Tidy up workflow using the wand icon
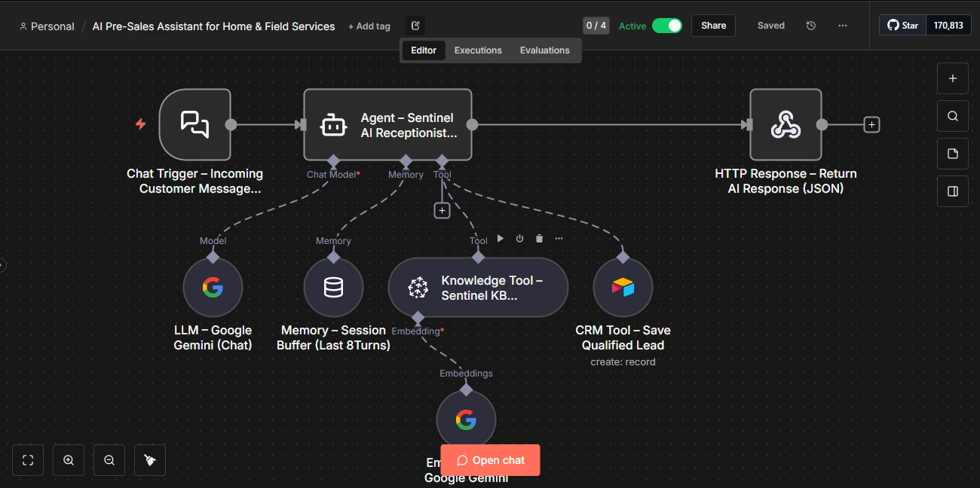Viewport: 980px width, 488px height. 149,459
